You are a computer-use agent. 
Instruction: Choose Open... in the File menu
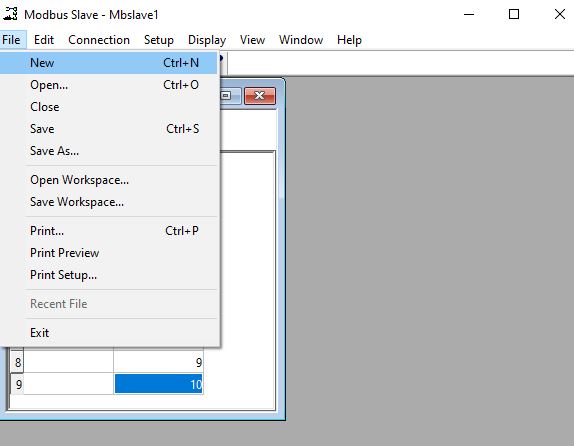click(109, 85)
